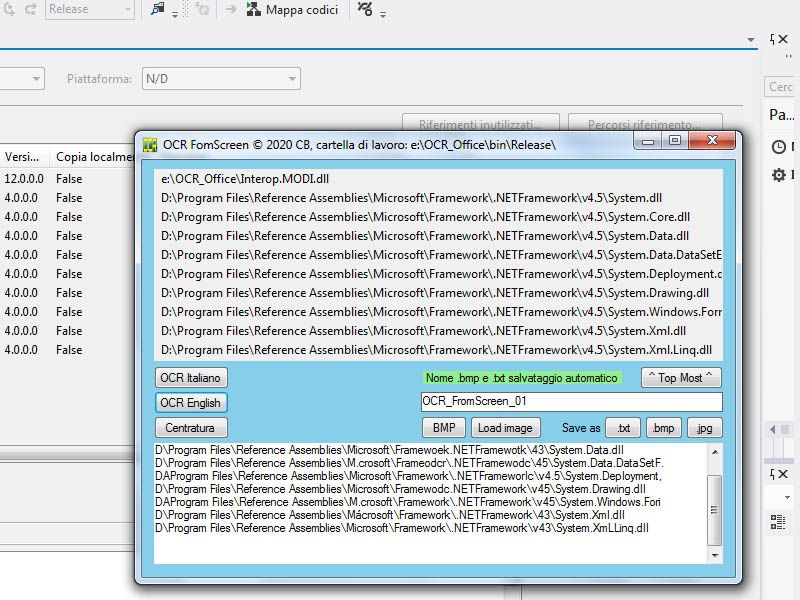Click the Cerc search field in right panel
The width and height of the screenshot is (800, 600).
[x=781, y=87]
